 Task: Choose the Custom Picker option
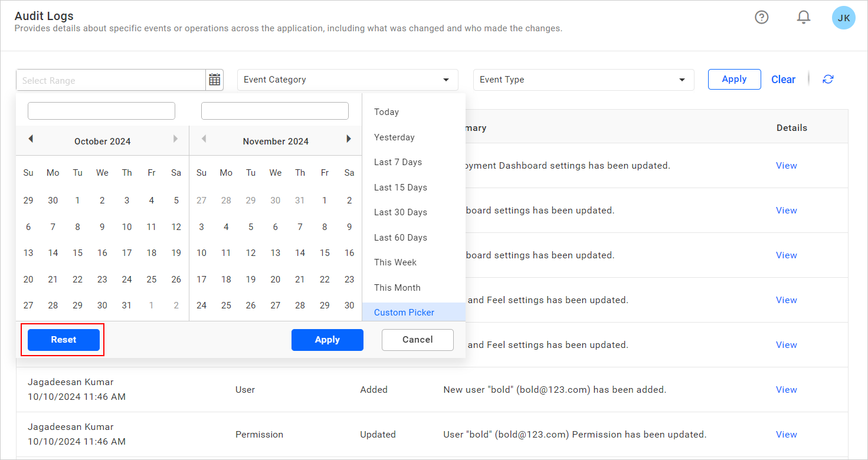[x=404, y=312]
